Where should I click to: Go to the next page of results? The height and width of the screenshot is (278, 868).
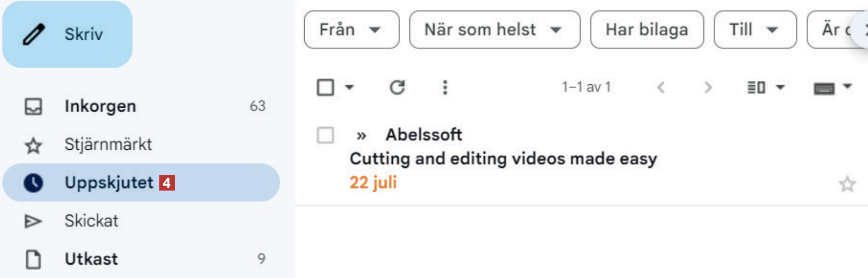tap(708, 87)
